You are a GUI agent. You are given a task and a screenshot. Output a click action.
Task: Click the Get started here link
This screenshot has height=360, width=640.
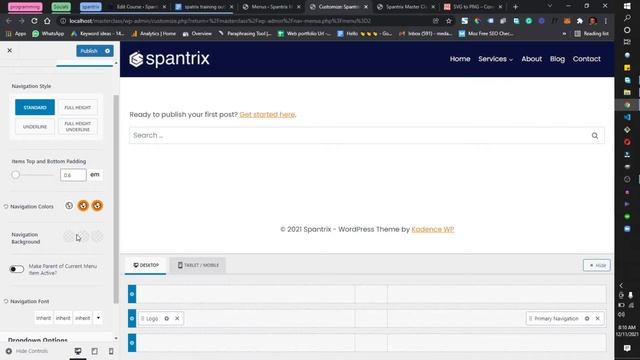tap(267, 114)
